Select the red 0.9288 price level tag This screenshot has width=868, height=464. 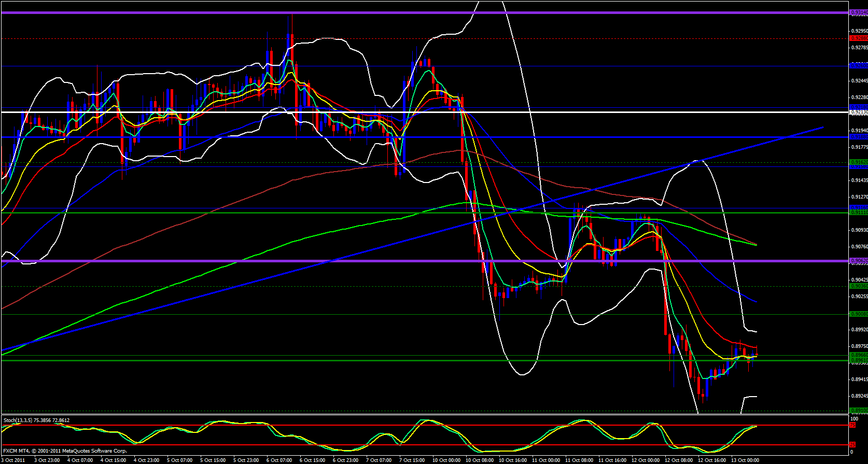(858, 38)
